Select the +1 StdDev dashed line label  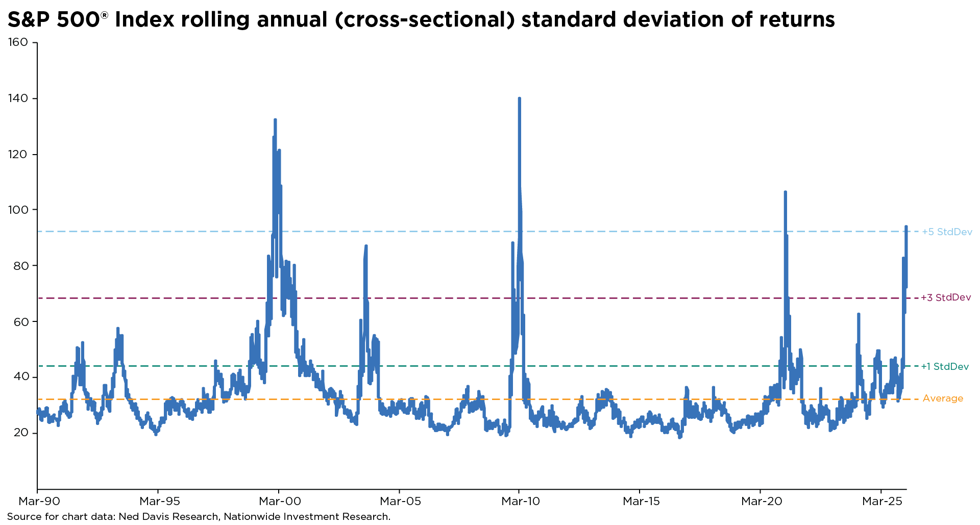[948, 366]
